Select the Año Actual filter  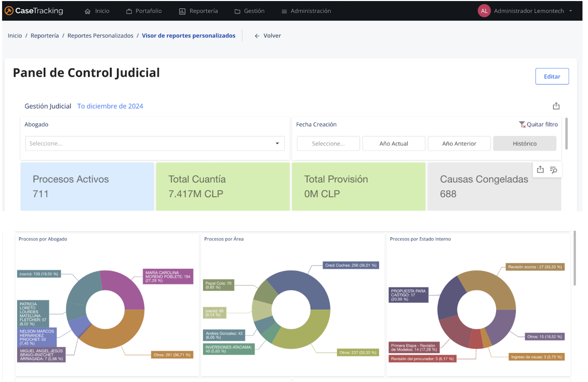[x=393, y=143]
